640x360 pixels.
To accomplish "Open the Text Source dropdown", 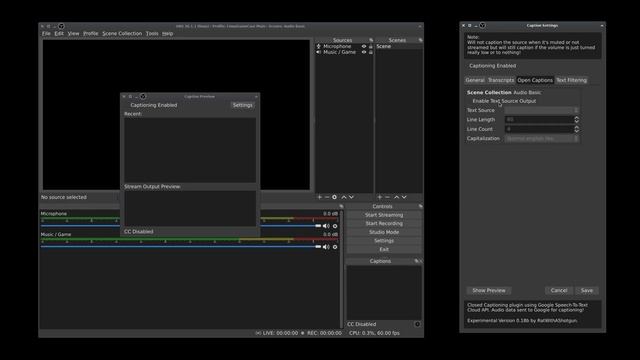I will (542, 110).
